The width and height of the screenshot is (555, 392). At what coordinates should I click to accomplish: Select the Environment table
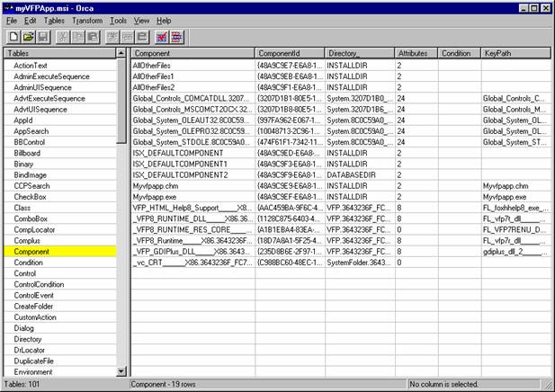[x=33, y=372]
